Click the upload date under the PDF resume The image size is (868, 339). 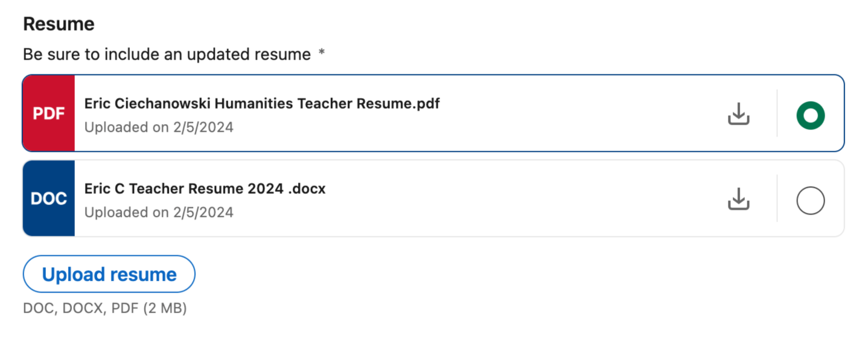(159, 127)
